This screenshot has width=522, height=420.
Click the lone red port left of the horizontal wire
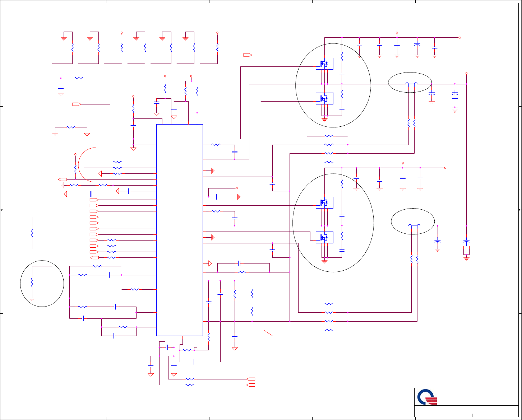tap(77, 104)
